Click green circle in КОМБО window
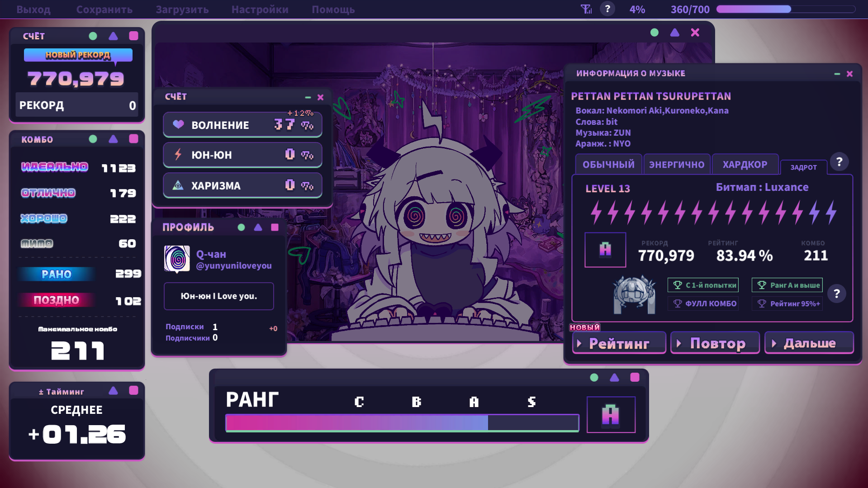The height and width of the screenshot is (488, 868). tap(93, 139)
